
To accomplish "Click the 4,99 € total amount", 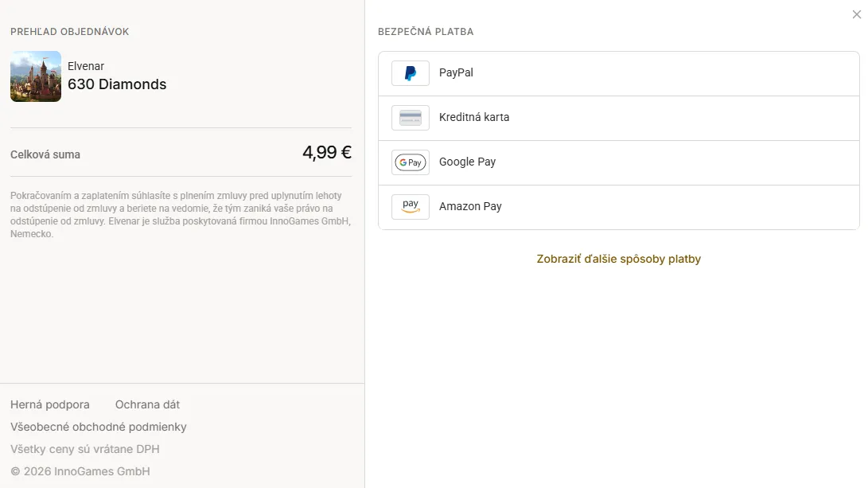I will [x=327, y=152].
